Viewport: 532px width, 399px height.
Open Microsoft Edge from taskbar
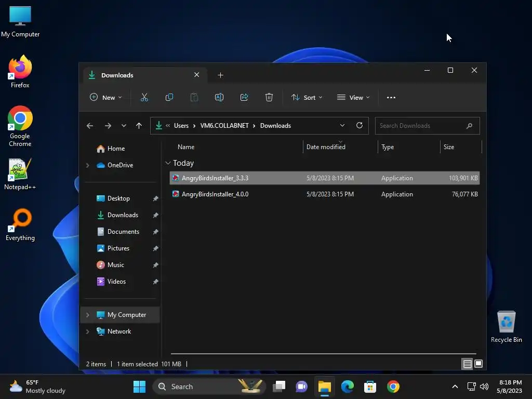[348, 387]
